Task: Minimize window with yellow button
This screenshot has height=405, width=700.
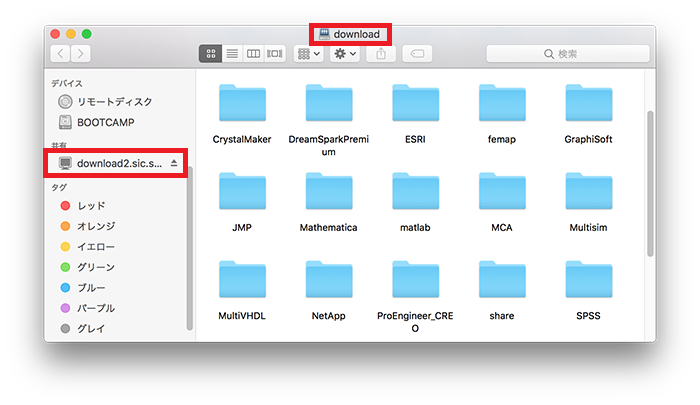Action: [x=71, y=34]
